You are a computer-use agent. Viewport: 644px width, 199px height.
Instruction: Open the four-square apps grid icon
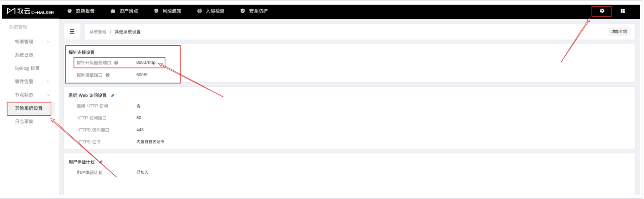[x=623, y=11]
